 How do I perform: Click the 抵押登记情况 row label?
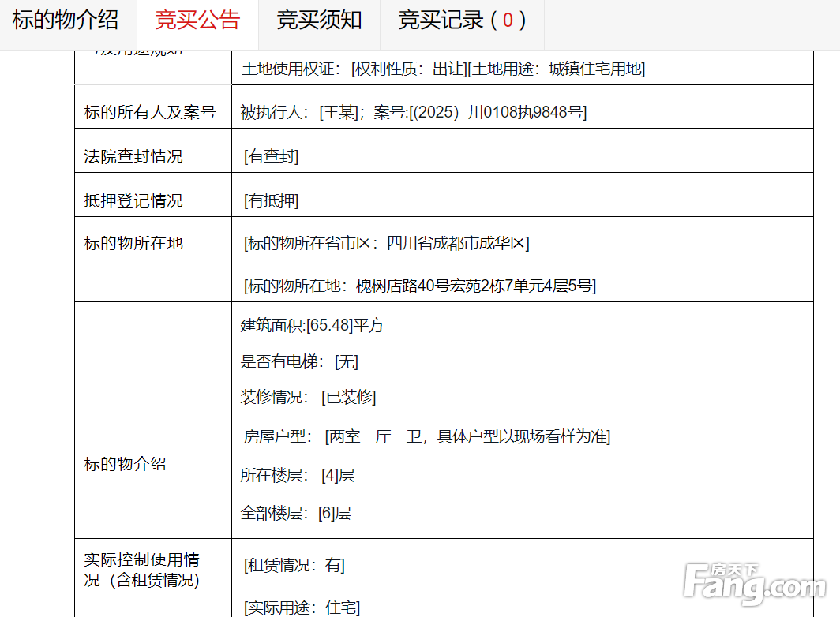(133, 200)
